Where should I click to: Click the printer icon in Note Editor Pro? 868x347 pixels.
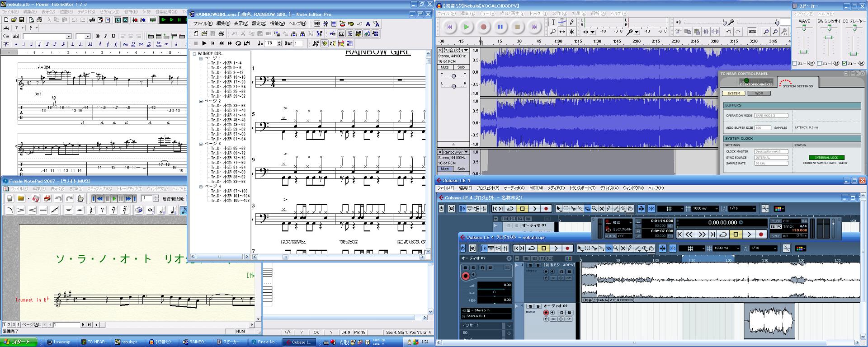(221, 33)
